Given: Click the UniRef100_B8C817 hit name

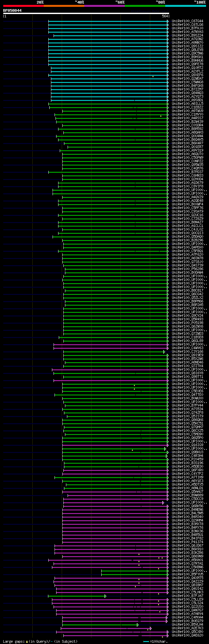Looking at the screenshot, I should coord(187,291).
